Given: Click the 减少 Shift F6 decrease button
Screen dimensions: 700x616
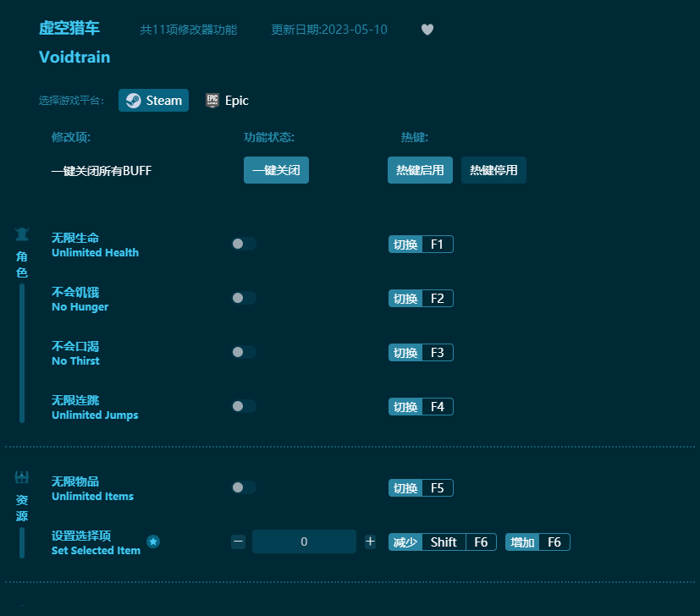Looking at the screenshot, I should pyautogui.click(x=442, y=542).
